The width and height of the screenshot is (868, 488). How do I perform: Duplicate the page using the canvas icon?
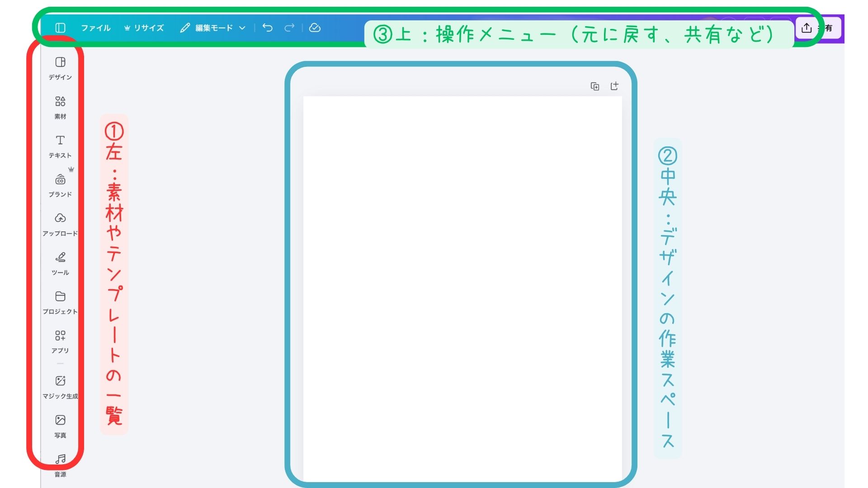(x=595, y=86)
